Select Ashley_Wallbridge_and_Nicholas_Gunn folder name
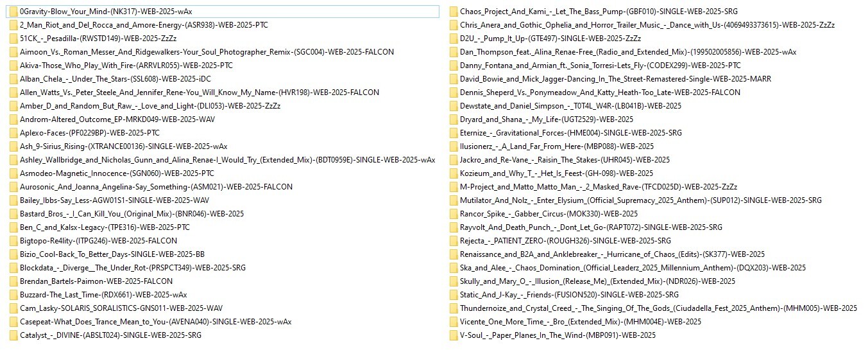 (227, 160)
